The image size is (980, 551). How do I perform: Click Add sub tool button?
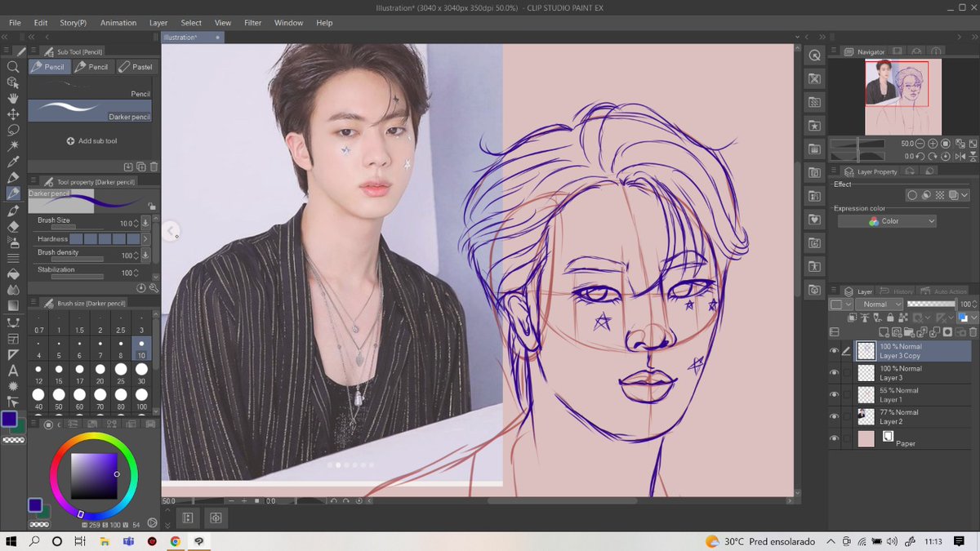(x=91, y=141)
